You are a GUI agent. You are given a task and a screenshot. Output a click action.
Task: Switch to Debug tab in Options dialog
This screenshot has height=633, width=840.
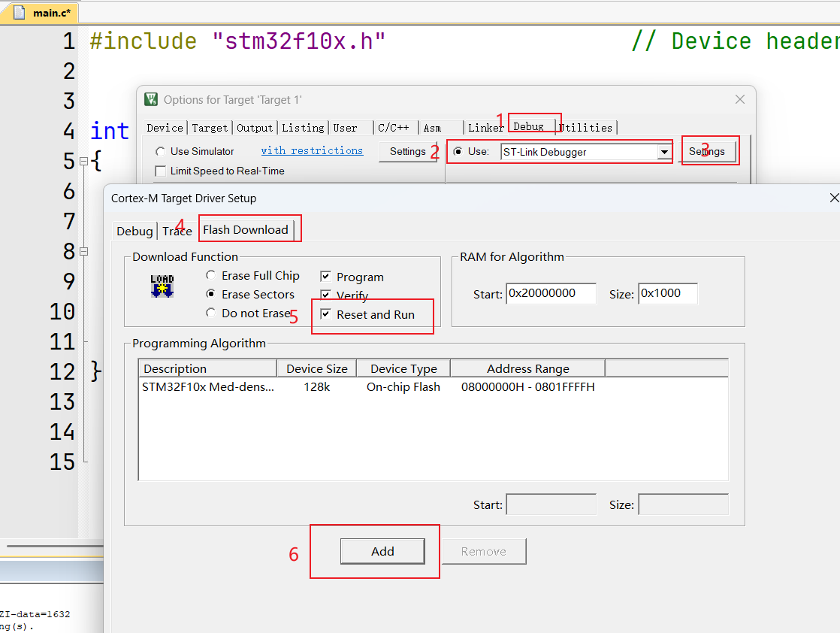point(529,126)
